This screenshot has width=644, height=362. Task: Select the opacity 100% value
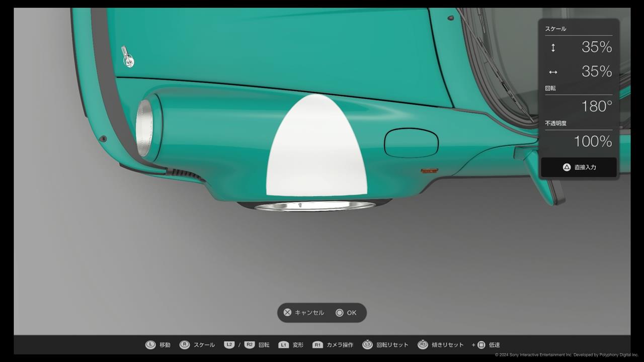[593, 141]
